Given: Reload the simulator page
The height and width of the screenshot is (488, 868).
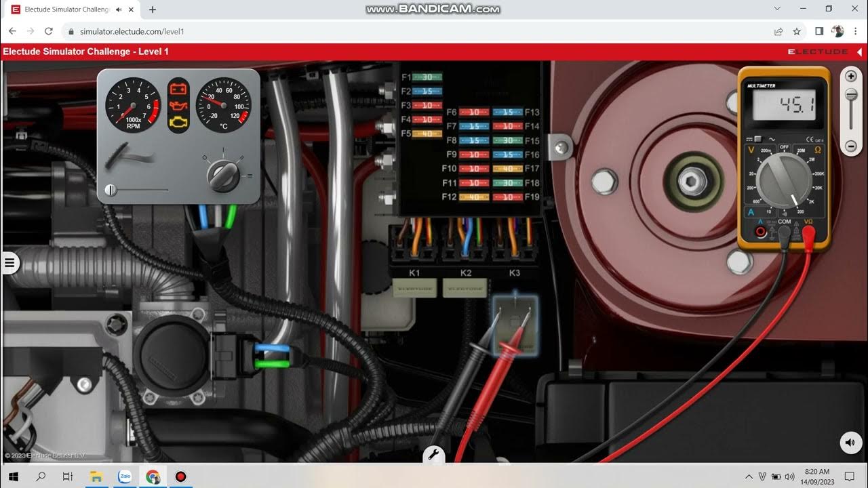Looking at the screenshot, I should (49, 31).
